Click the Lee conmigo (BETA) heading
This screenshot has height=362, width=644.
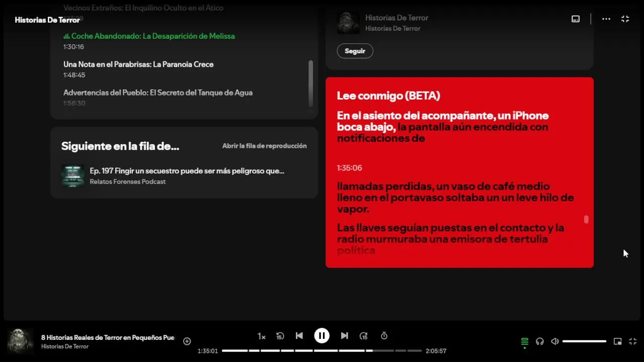coord(388,96)
